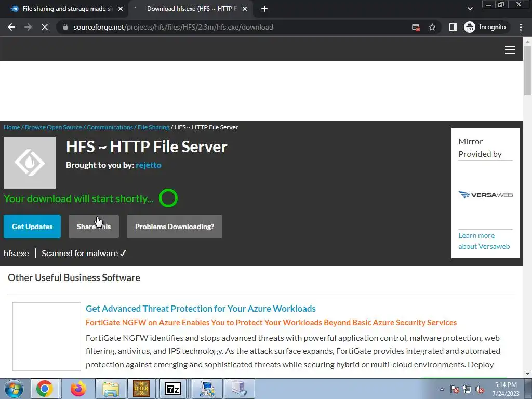This screenshot has height=399, width=532.
Task: Open 7-Zip from the taskbar
Action: (173, 389)
